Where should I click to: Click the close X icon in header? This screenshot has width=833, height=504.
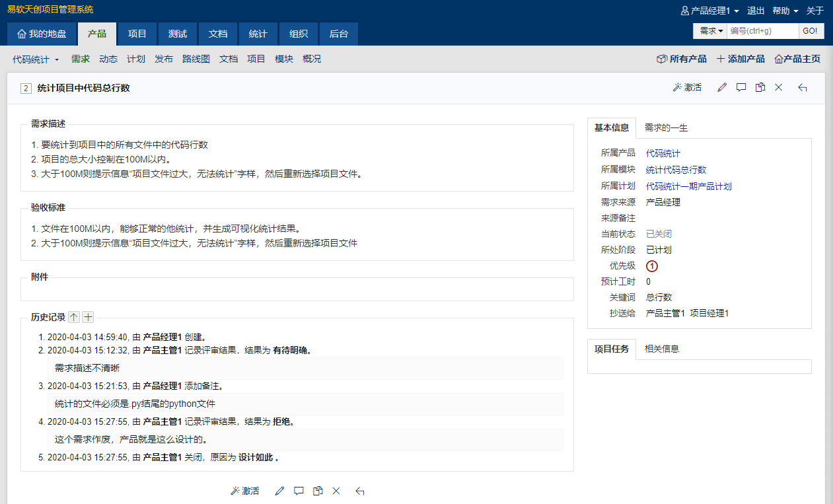point(778,87)
